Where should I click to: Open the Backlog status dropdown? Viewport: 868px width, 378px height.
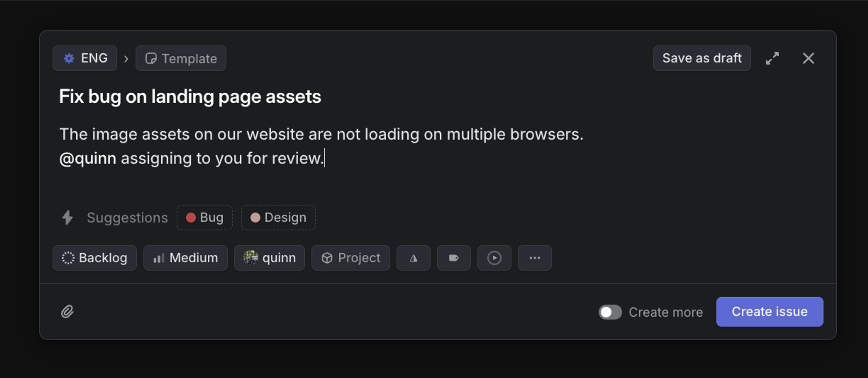pos(95,258)
